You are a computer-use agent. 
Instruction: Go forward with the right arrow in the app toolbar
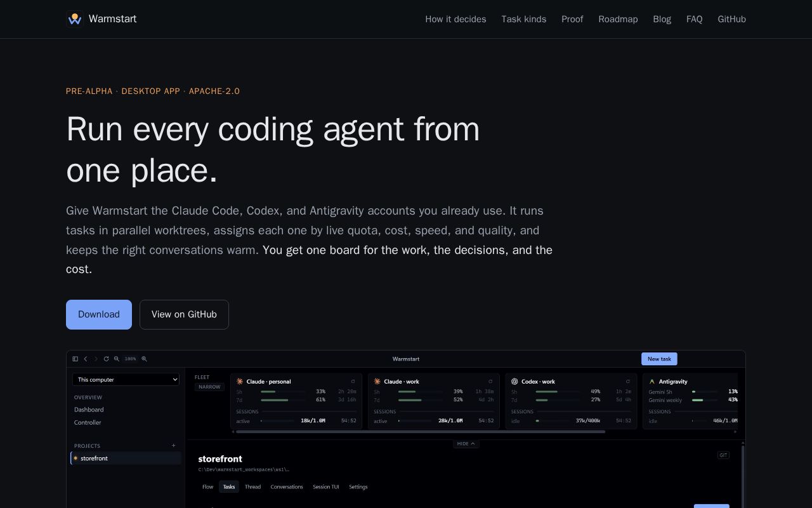[96, 359]
